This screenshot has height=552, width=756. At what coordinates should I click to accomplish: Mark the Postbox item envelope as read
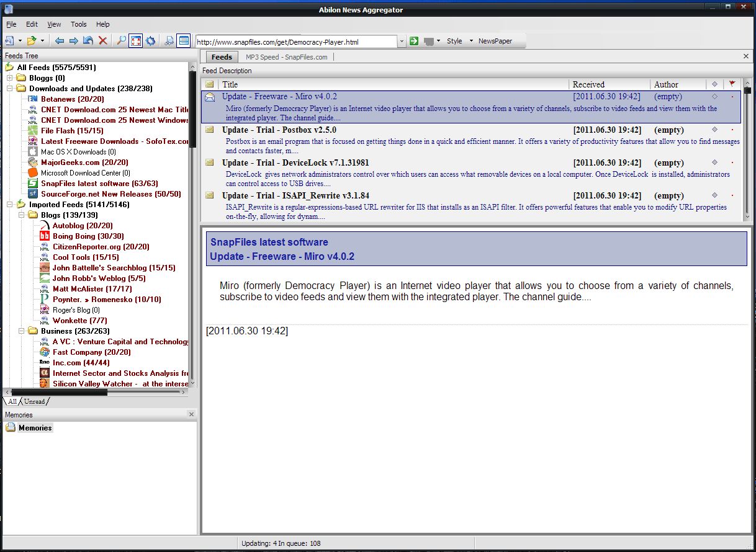[209, 130]
